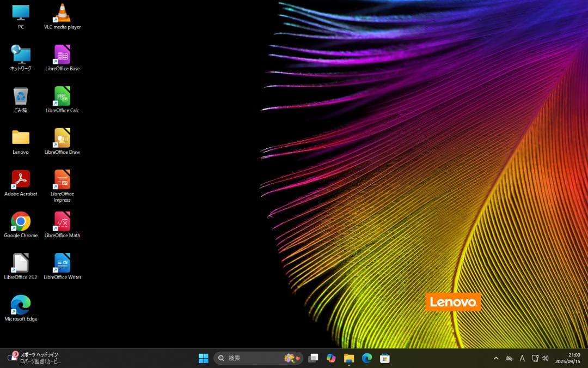The image size is (588, 368).
Task: Click the 検索 search box
Action: tap(250, 358)
